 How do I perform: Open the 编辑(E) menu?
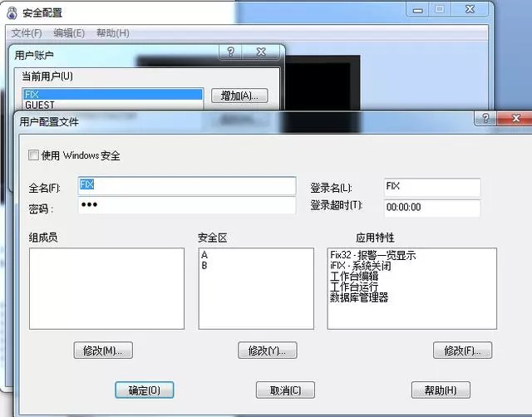point(69,33)
